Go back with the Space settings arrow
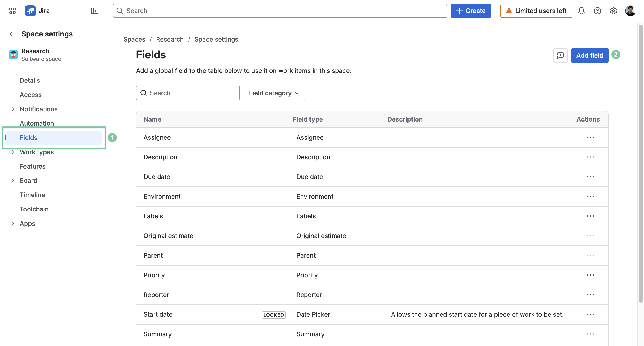 pyautogui.click(x=13, y=34)
